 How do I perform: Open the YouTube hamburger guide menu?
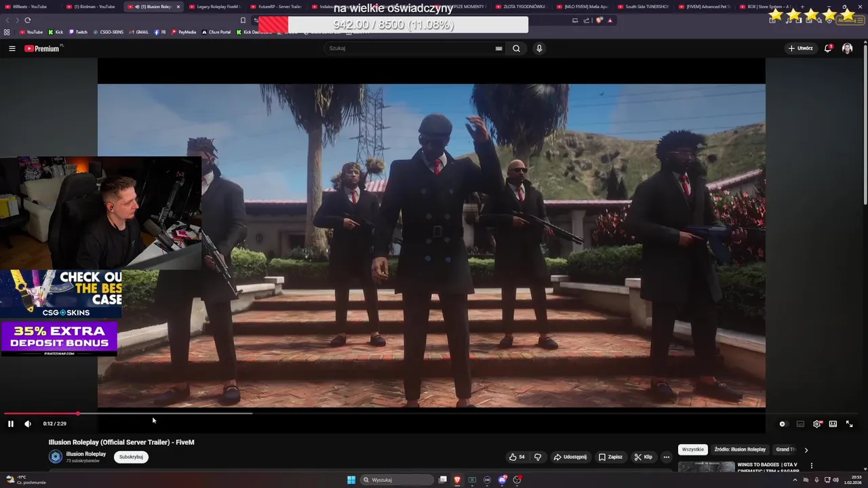coord(12,48)
